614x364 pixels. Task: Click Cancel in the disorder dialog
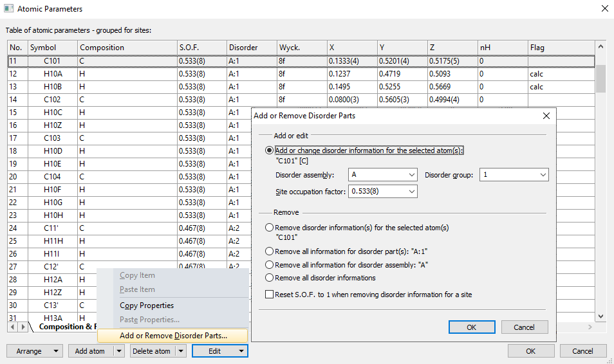click(524, 327)
